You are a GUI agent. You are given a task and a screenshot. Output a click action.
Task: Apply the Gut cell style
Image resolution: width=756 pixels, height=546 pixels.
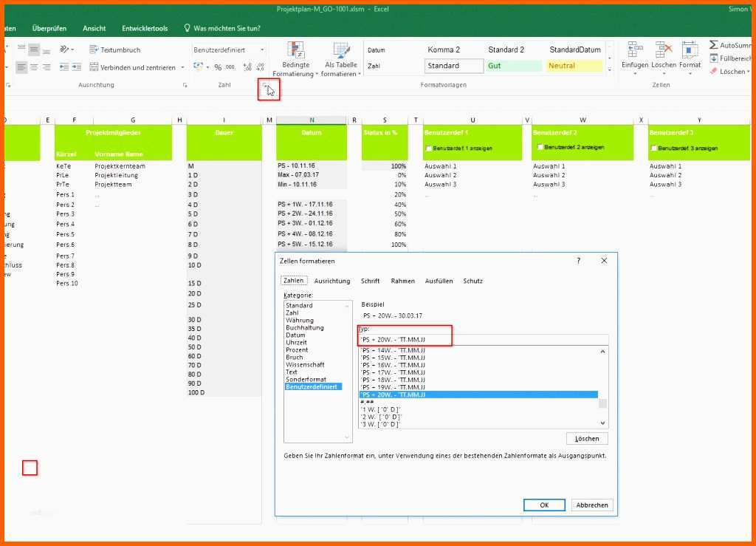(x=514, y=66)
